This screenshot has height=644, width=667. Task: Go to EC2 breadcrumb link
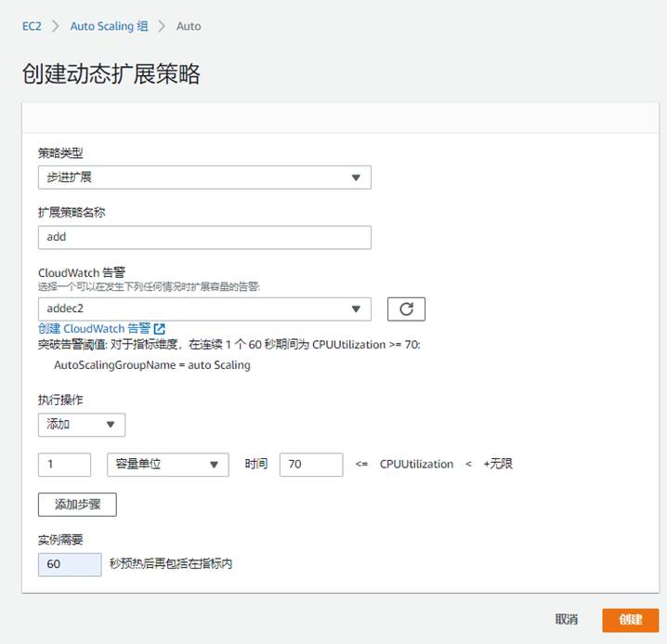[x=32, y=26]
